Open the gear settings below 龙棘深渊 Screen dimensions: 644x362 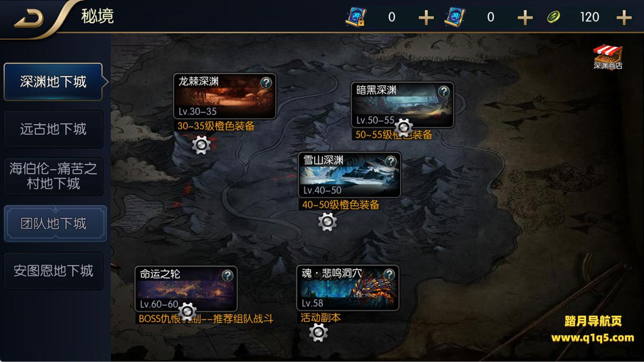[201, 145]
